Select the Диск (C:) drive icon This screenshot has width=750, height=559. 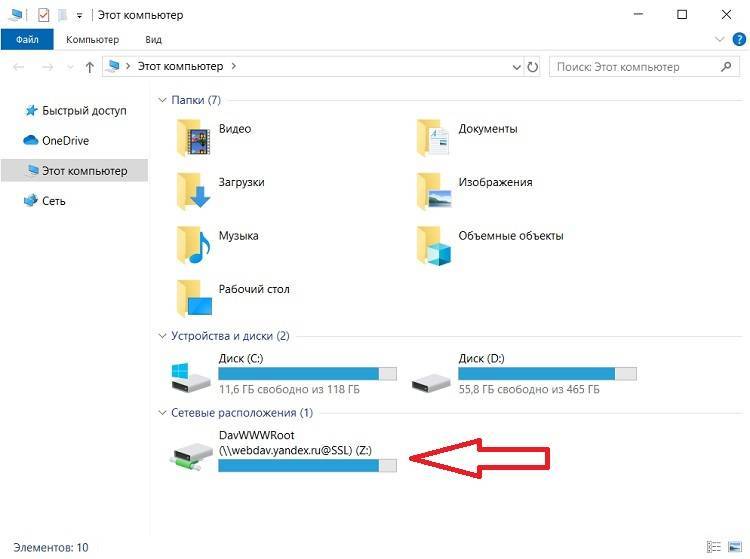click(x=190, y=377)
